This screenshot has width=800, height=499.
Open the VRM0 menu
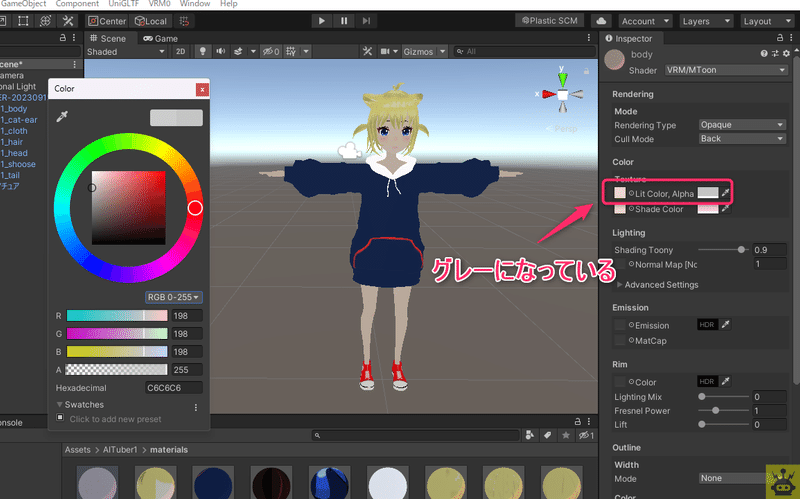click(159, 4)
